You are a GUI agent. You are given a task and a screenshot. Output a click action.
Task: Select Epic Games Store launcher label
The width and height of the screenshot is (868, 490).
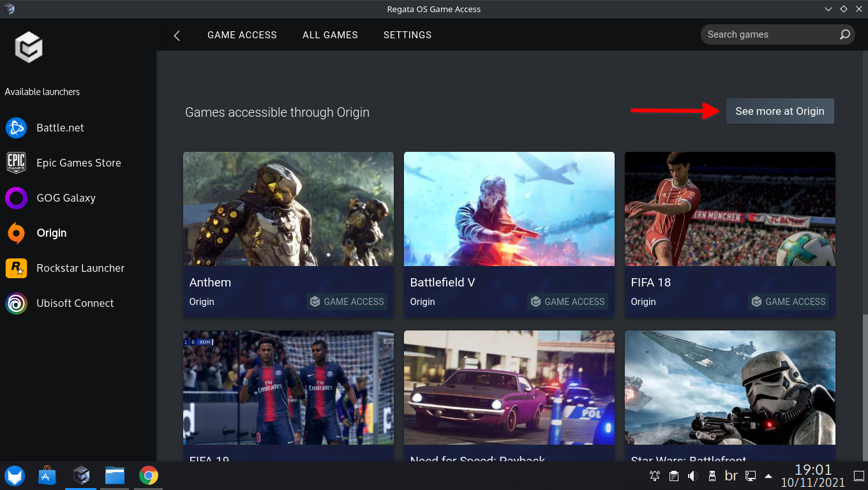79,163
